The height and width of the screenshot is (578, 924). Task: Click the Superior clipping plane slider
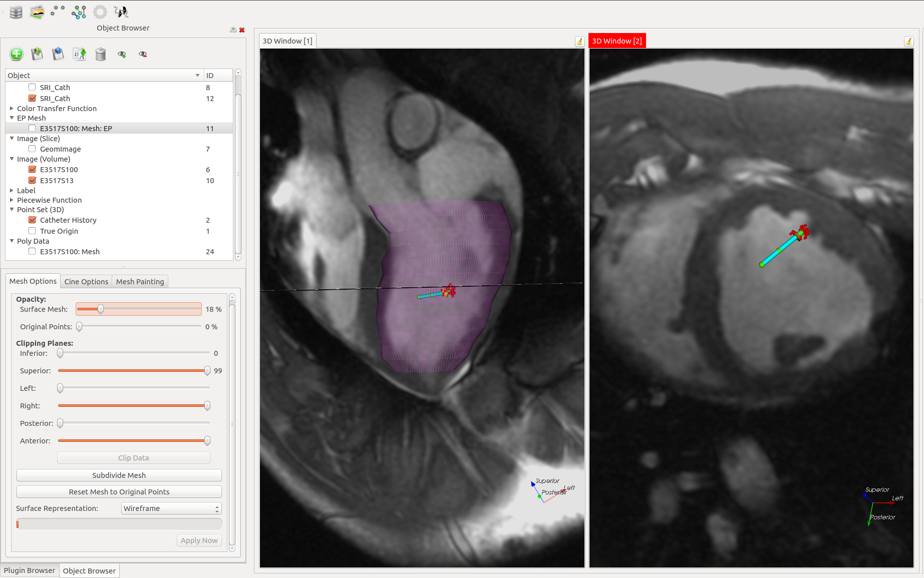[x=134, y=371]
